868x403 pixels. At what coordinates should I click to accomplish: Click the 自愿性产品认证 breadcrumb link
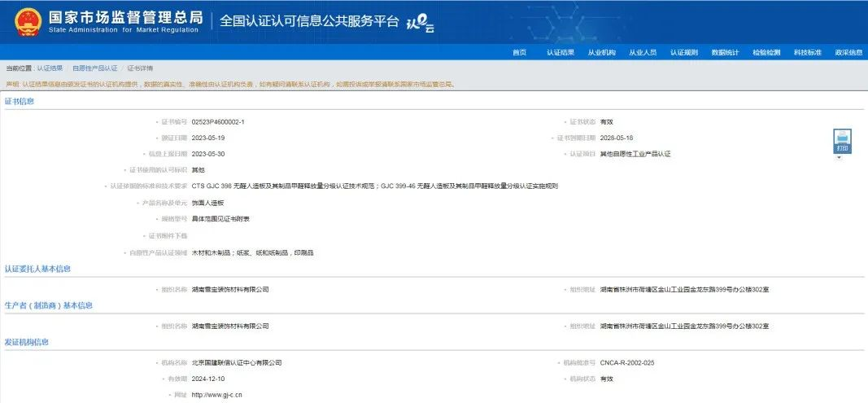pos(95,68)
